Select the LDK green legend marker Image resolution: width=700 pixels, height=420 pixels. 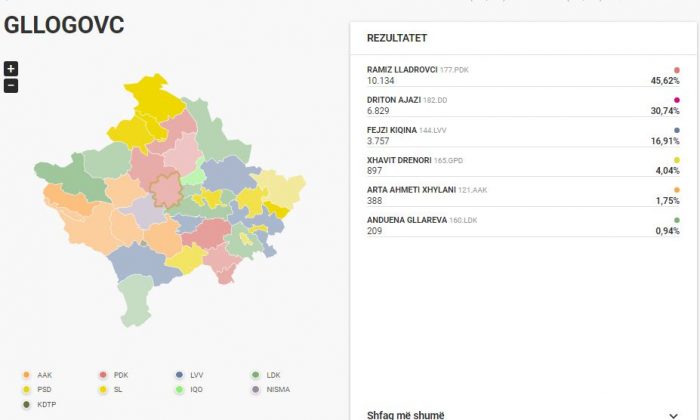click(x=256, y=375)
